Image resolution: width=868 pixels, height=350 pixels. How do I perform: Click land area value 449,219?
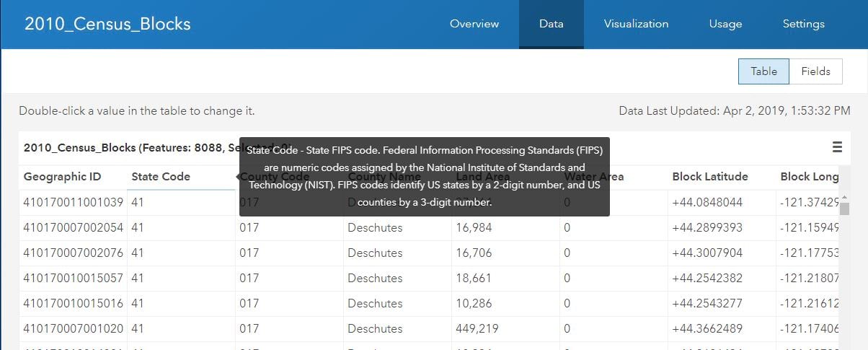point(477,329)
